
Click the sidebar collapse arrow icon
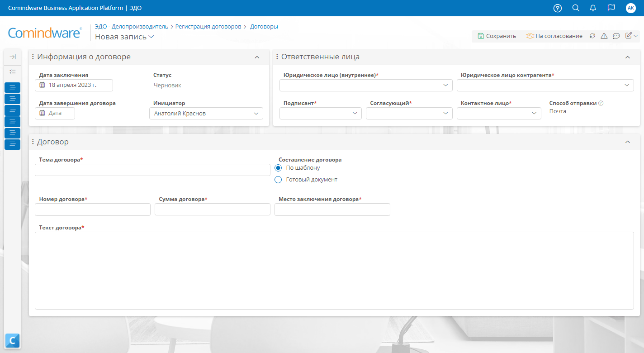[13, 57]
